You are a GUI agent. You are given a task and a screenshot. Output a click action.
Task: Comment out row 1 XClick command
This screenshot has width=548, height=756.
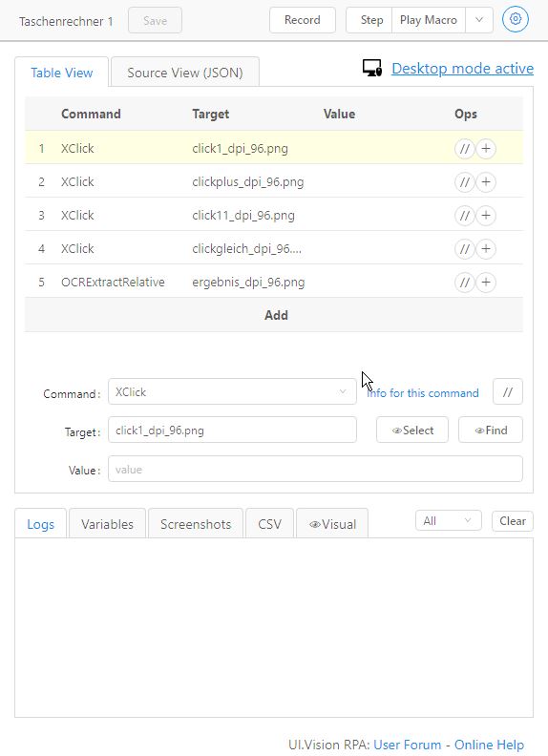465,149
